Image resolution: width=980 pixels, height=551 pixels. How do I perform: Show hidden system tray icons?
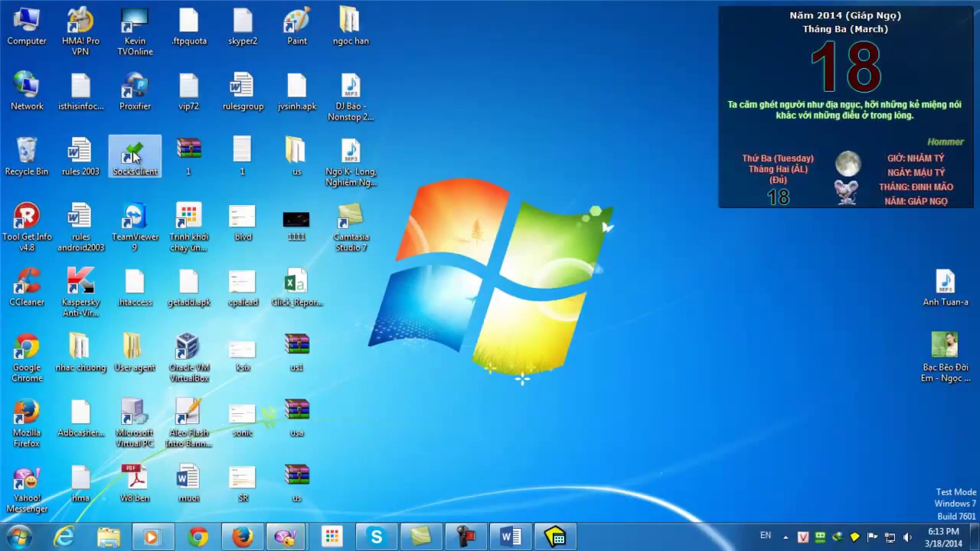[786, 537]
